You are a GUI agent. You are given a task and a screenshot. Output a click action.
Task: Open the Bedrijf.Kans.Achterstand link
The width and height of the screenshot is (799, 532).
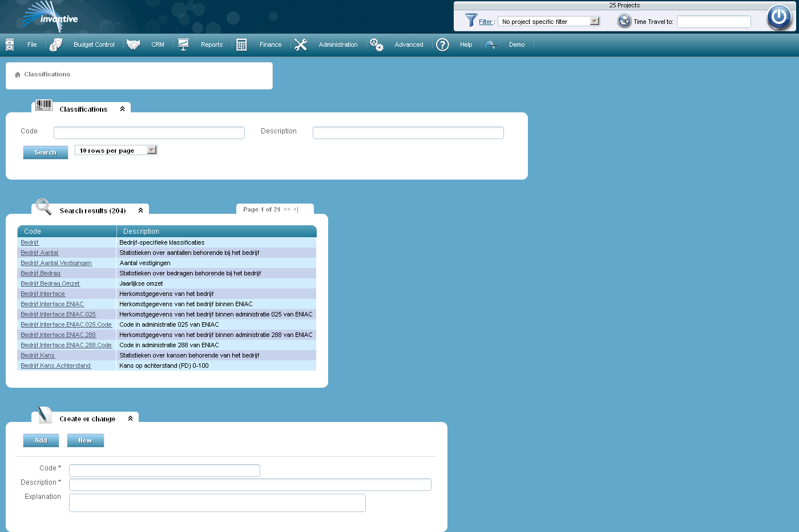point(56,366)
